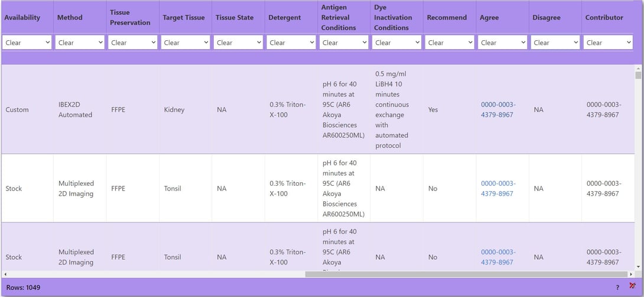Screen dimensions: 644x297
Task: Open the Target Tissue filter dropdown
Action: tap(186, 43)
